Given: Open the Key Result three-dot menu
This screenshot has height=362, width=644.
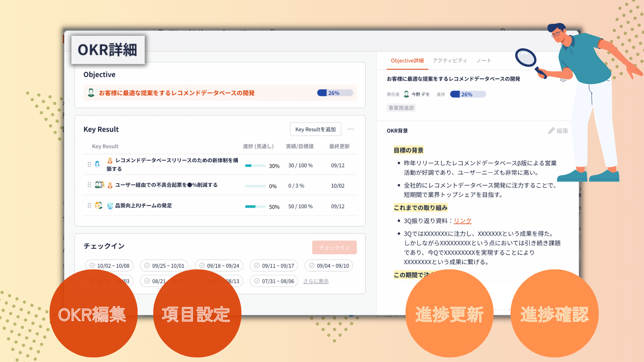Looking at the screenshot, I should 351,129.
